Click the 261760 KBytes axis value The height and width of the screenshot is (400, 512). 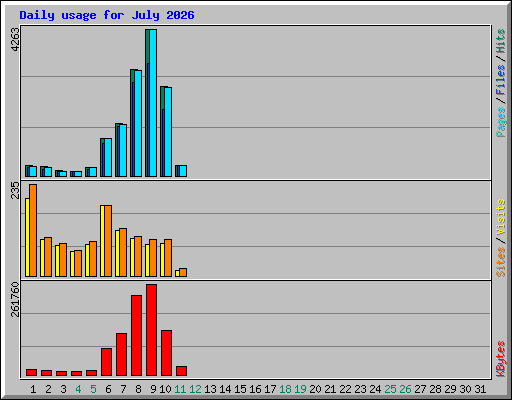(15, 299)
